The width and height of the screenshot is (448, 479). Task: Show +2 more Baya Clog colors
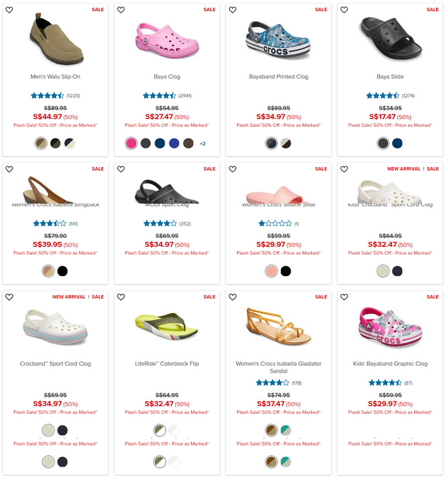tap(203, 144)
